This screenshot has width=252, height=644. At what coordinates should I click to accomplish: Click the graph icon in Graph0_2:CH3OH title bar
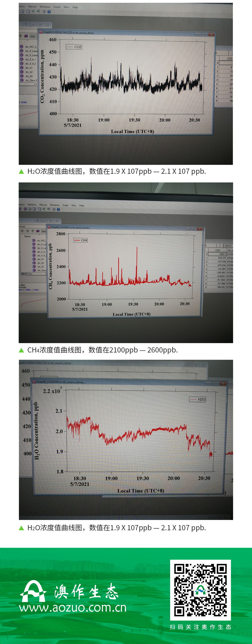pos(34,381)
